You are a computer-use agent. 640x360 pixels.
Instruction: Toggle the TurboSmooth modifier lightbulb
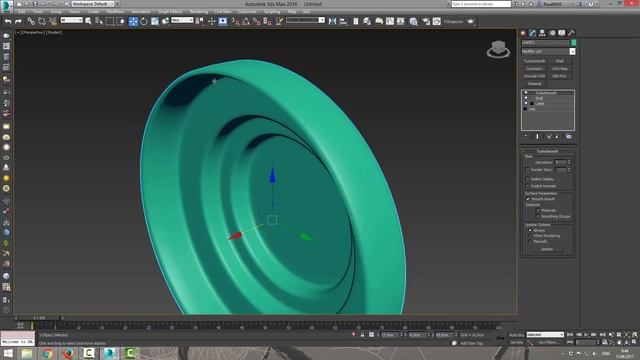tap(526, 93)
